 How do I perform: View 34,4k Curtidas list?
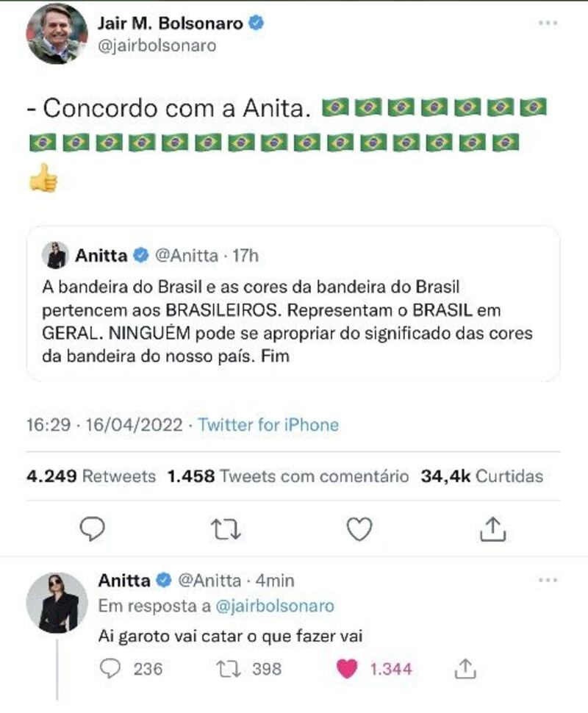(x=482, y=476)
